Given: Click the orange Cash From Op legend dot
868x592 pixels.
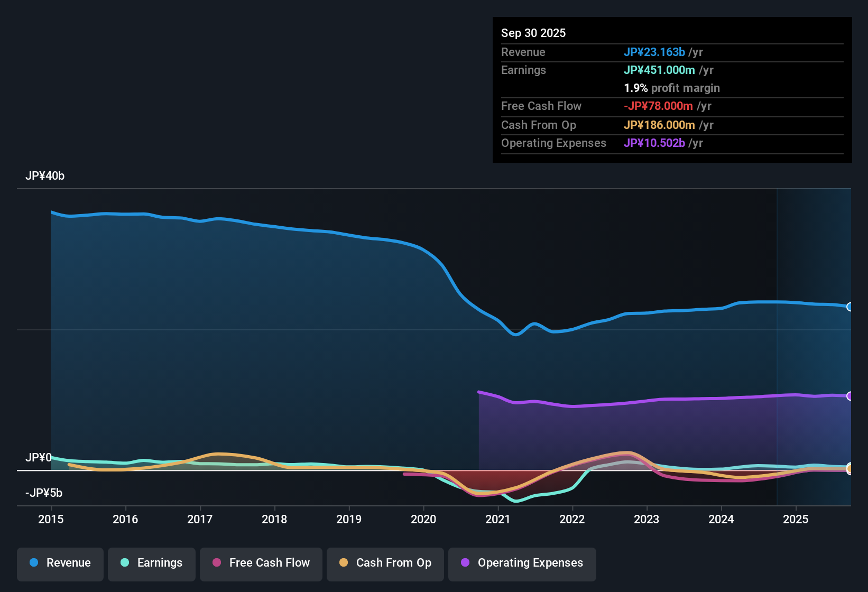Looking at the screenshot, I should pos(344,563).
